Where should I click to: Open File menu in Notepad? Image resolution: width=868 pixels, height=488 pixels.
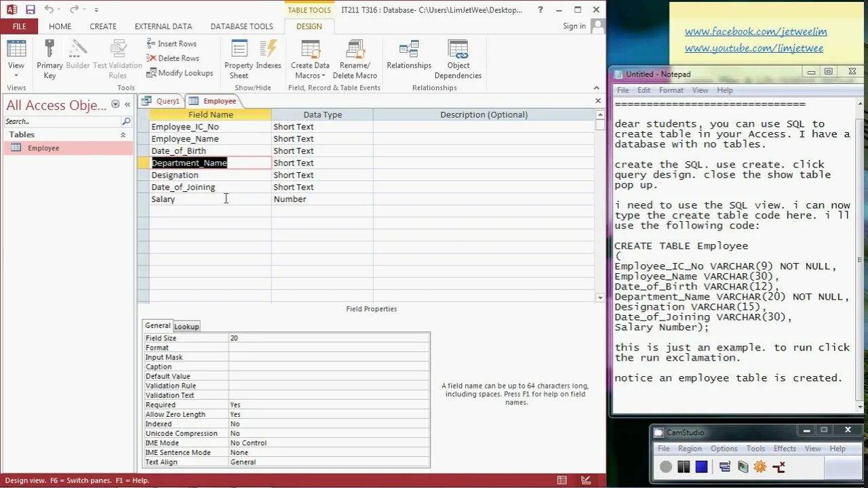coord(623,90)
